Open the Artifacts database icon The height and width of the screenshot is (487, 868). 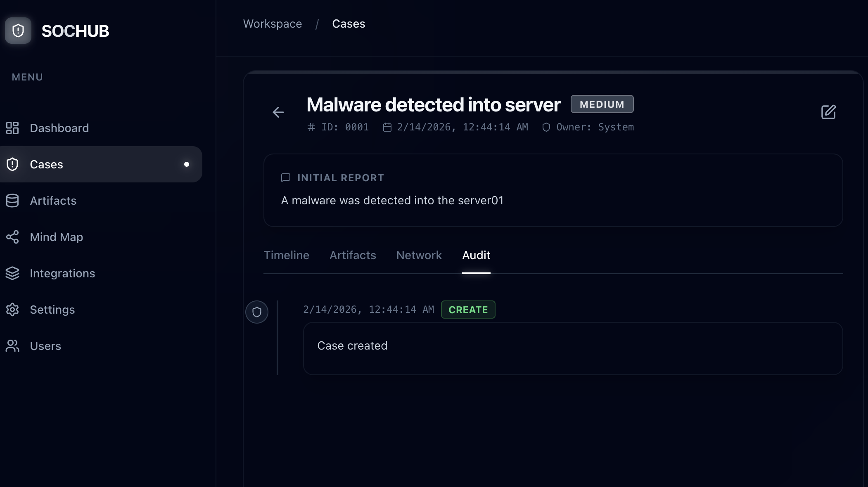point(13,201)
